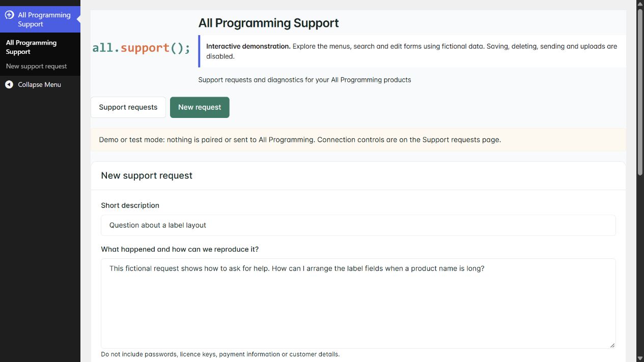Screen dimensions: 644x362
Task: Go to the Support requests page button
Action: pos(128,107)
